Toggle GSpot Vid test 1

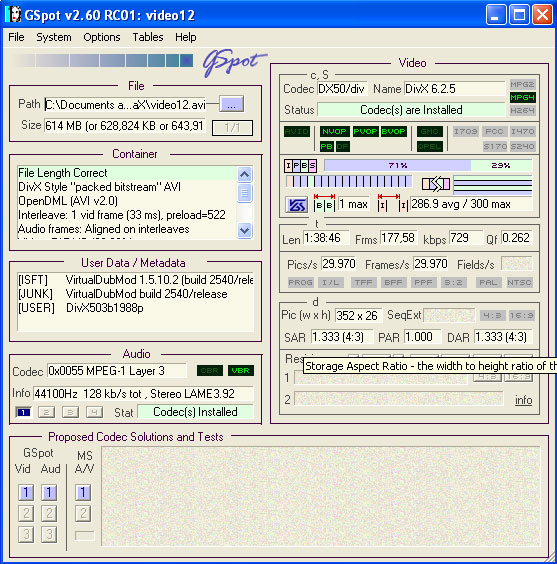coord(26,492)
